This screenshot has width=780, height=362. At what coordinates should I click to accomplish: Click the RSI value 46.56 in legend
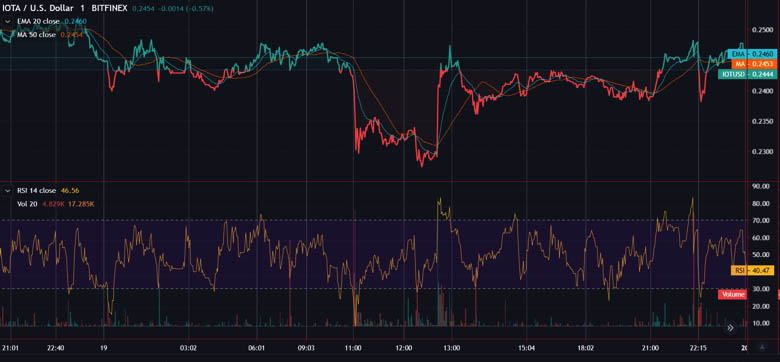click(x=70, y=190)
